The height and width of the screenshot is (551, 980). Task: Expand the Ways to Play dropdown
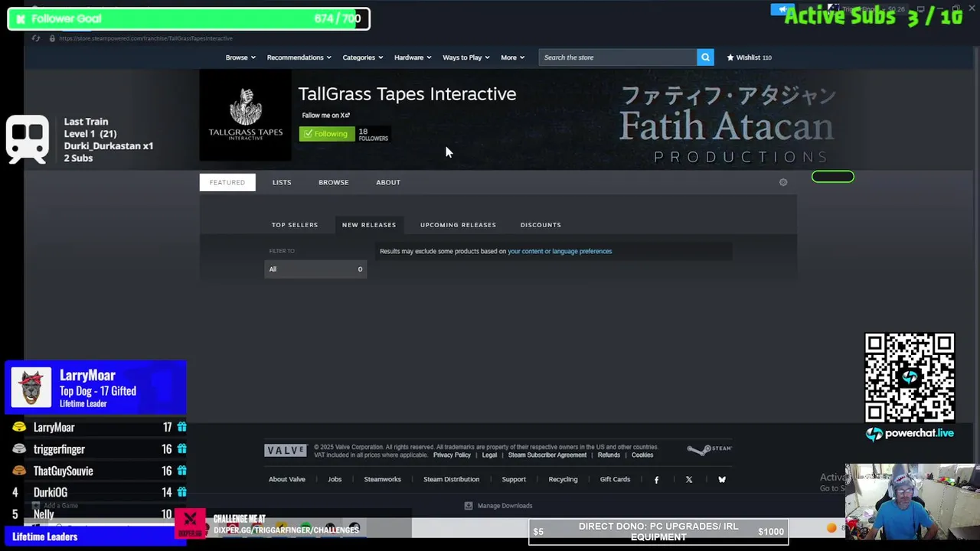pos(466,57)
